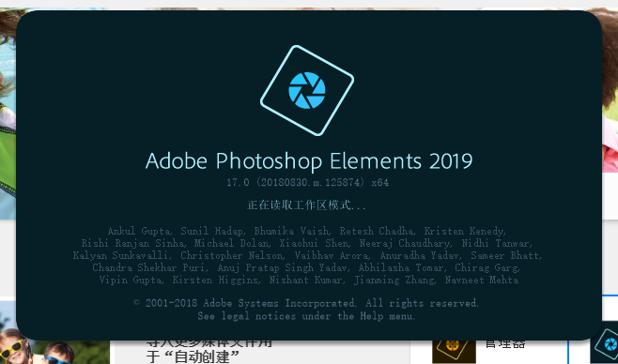Click the credits line starting with 'Rishi Ranjan Sinha'

click(x=306, y=243)
